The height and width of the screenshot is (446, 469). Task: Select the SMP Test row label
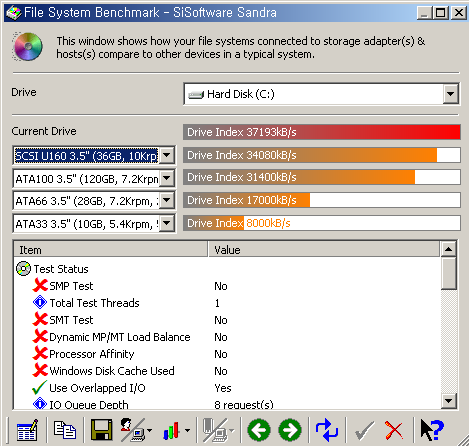pos(71,286)
